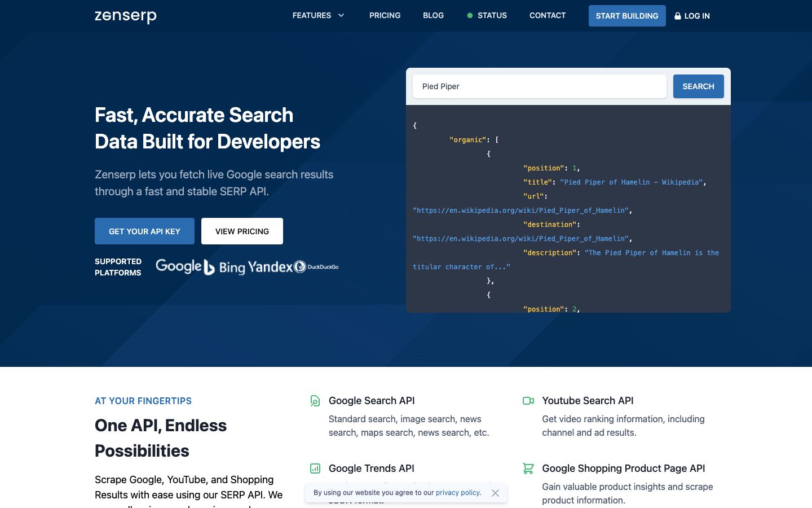The image size is (812, 508).
Task: Dismiss the privacy notice banner
Action: pos(495,493)
